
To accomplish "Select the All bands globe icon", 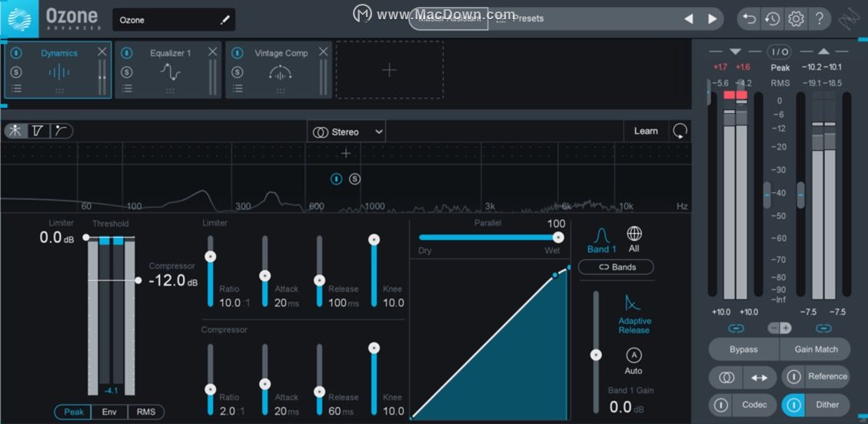I will [x=634, y=234].
